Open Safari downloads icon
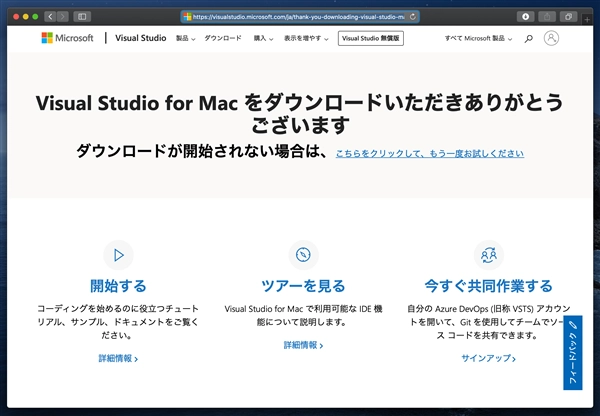The height and width of the screenshot is (416, 600). click(x=525, y=16)
